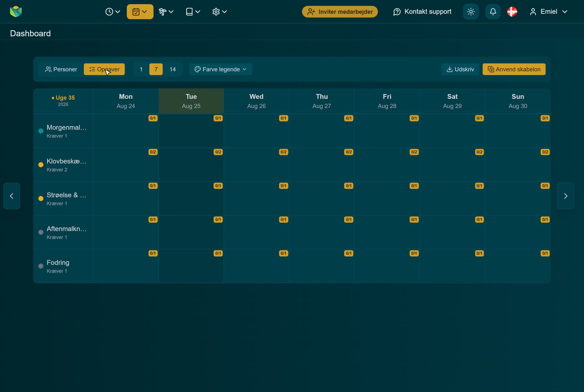
Task: Go to next week arrow
Action: [x=565, y=196]
